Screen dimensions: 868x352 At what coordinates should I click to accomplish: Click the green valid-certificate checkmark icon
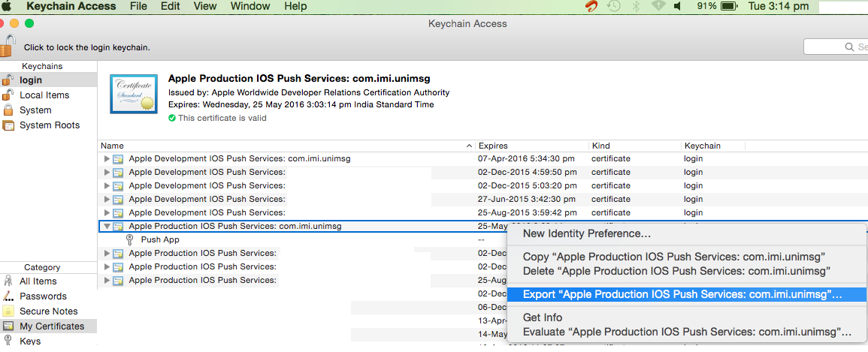[171, 119]
